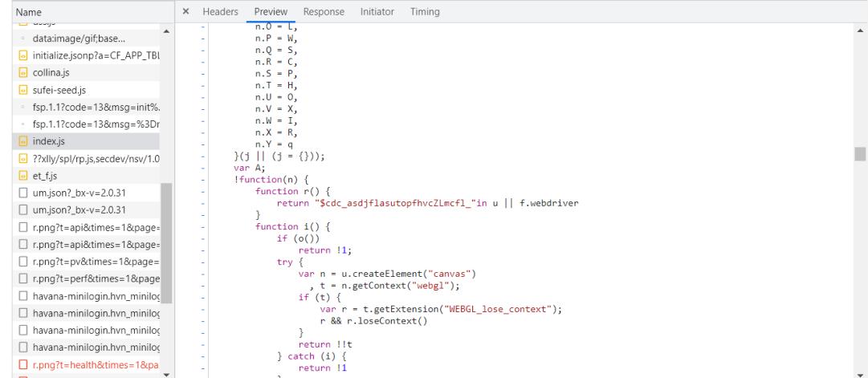
Task: Click the r.png?t=pv document icon
Action: pos(22,261)
